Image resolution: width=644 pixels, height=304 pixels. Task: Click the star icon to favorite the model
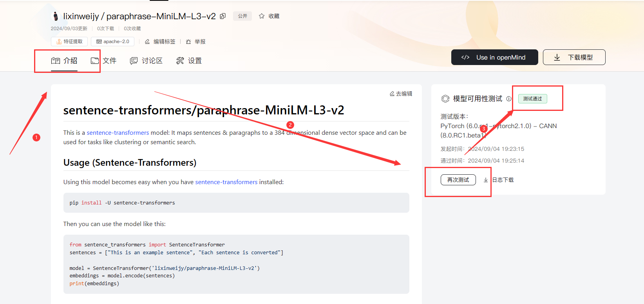pos(262,16)
